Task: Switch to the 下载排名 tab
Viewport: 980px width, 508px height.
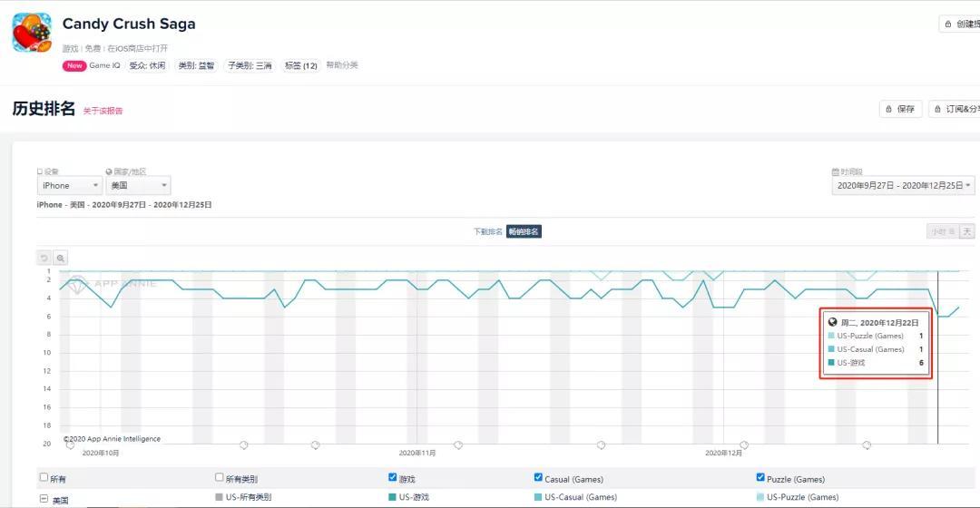Action: pyautogui.click(x=487, y=232)
